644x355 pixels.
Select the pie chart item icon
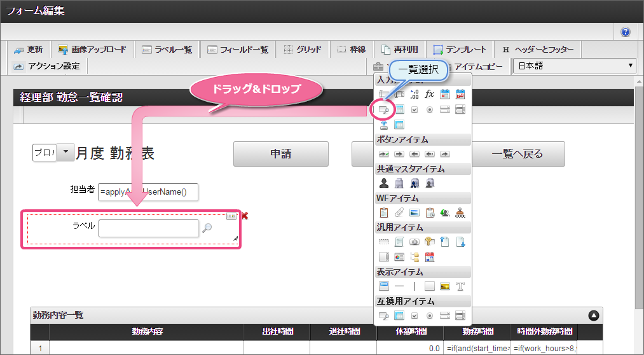[x=399, y=257]
